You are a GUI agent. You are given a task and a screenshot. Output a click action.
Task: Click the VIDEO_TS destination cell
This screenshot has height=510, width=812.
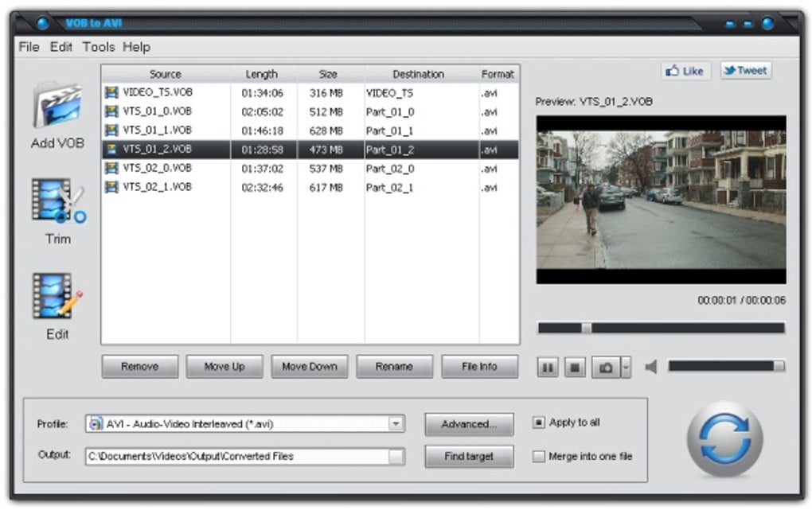[389, 93]
